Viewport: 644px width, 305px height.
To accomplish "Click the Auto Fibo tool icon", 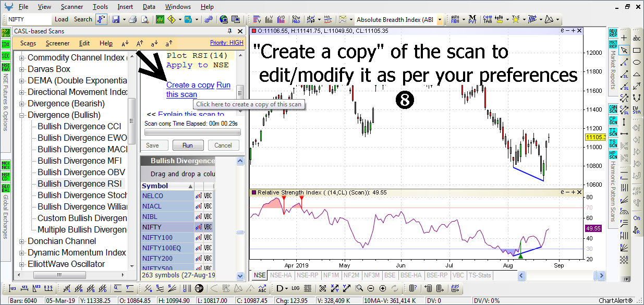I will (x=455, y=19).
